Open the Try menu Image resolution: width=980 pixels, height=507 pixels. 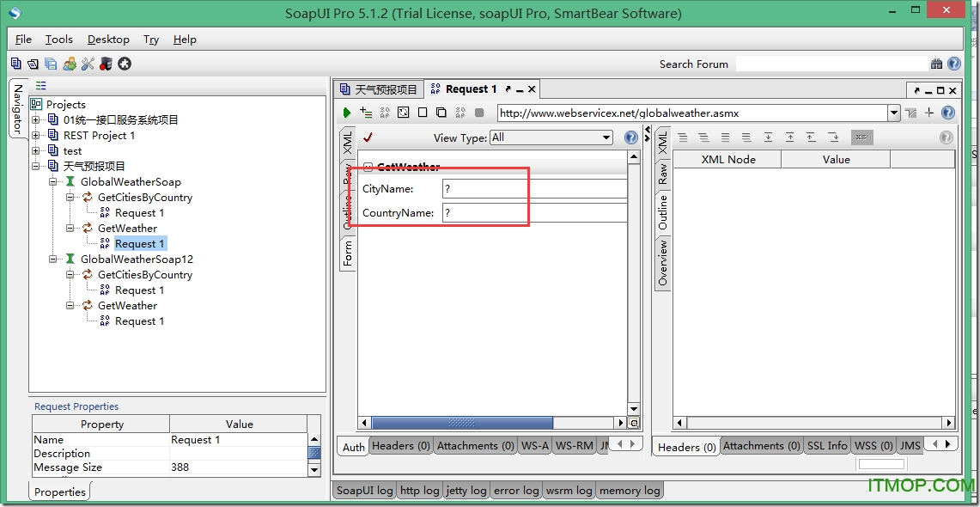pos(150,40)
